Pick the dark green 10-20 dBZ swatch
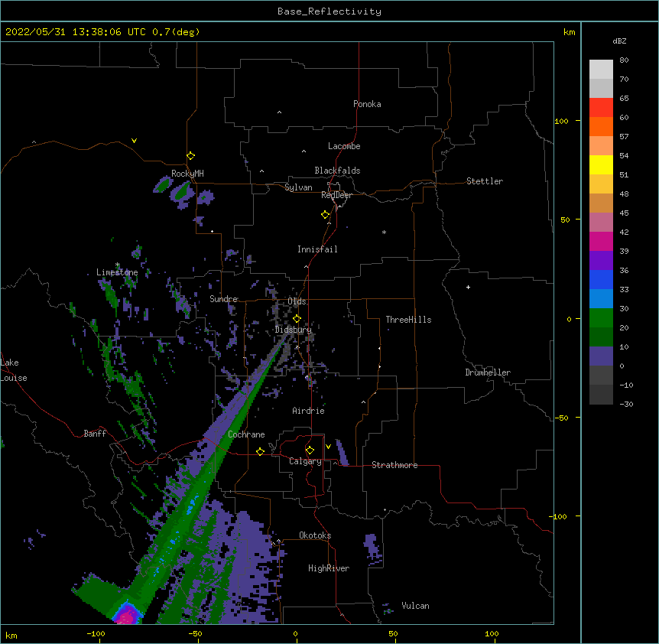 tap(601, 337)
